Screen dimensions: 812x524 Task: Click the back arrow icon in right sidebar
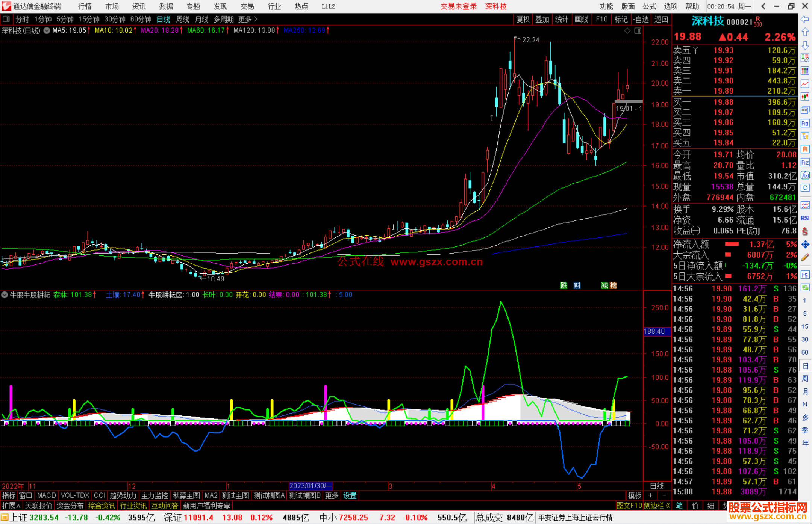pos(805,19)
